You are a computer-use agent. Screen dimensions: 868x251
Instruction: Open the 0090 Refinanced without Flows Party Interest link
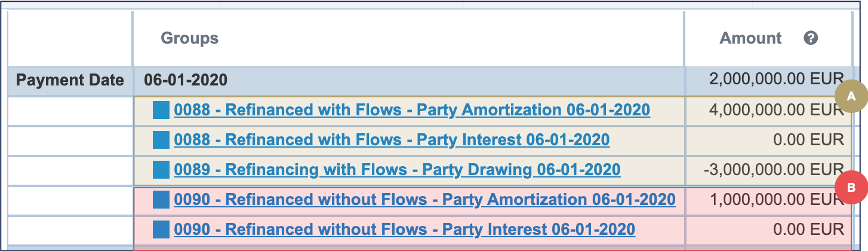(404, 229)
